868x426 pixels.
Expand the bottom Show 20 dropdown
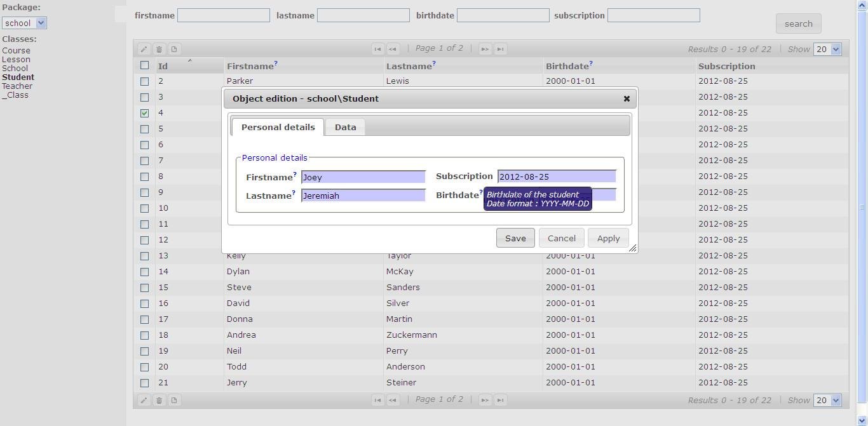coord(827,400)
